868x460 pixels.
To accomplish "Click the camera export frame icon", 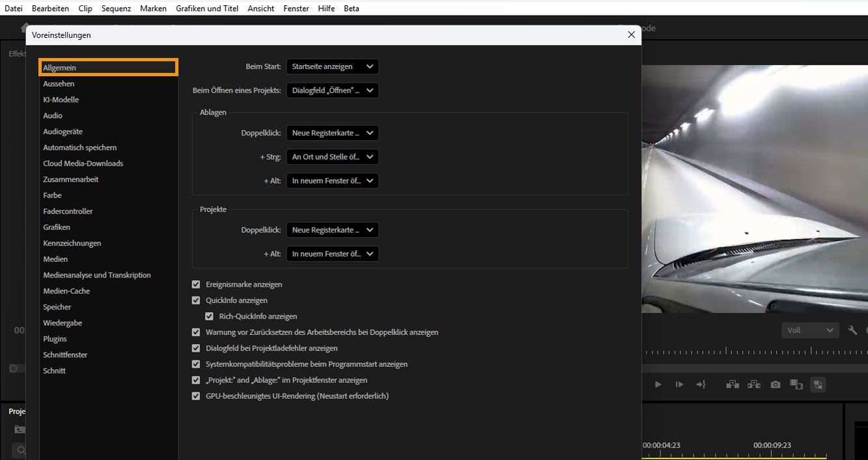I will coord(776,384).
